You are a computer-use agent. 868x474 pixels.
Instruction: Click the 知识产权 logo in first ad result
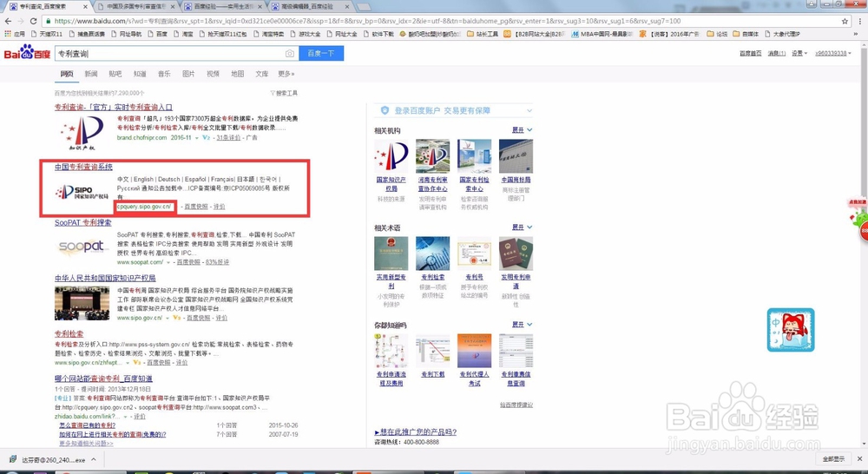(x=82, y=134)
